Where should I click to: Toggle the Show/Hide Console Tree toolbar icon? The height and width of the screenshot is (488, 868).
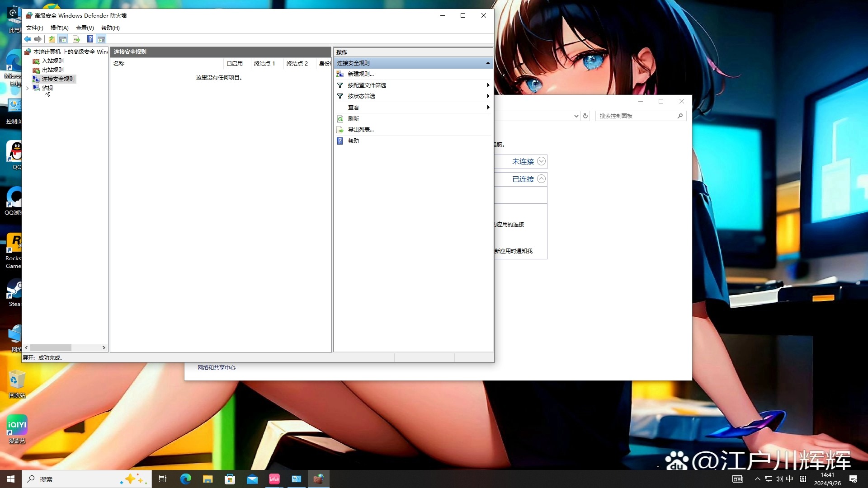click(63, 39)
